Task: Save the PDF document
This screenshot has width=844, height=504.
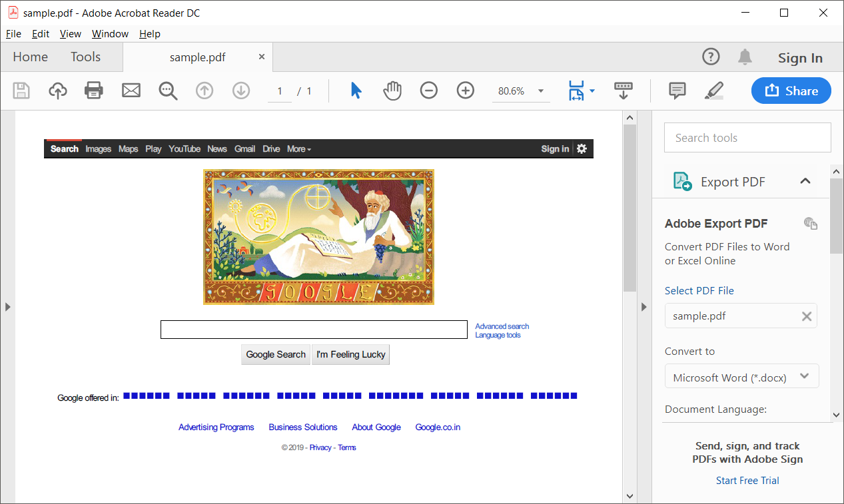Action: [x=21, y=91]
